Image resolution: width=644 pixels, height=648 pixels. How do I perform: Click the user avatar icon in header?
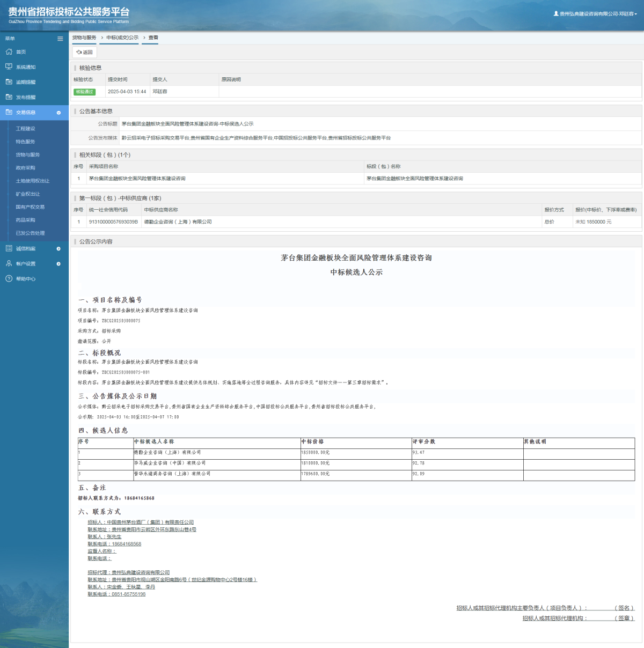coord(556,13)
